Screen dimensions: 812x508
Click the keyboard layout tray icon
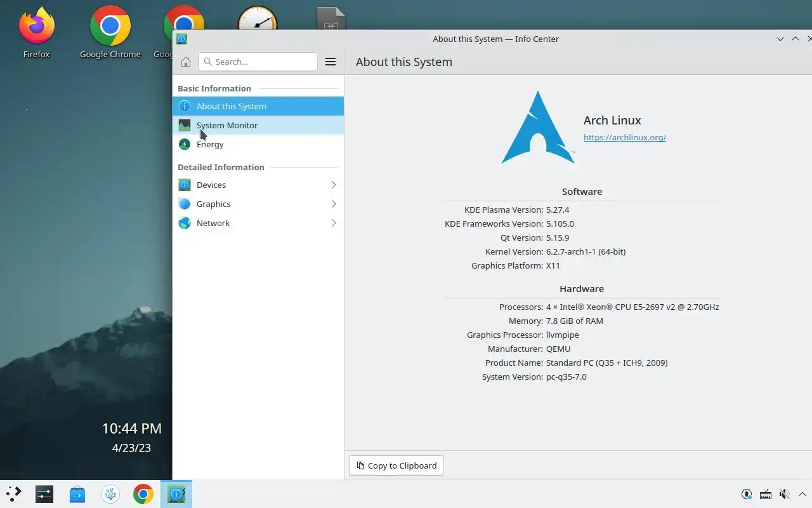(x=766, y=494)
